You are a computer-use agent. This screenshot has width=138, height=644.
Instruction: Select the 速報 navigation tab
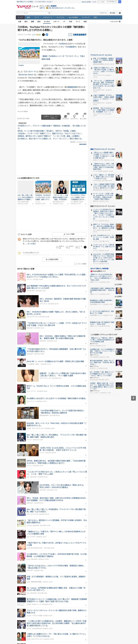point(28,17)
